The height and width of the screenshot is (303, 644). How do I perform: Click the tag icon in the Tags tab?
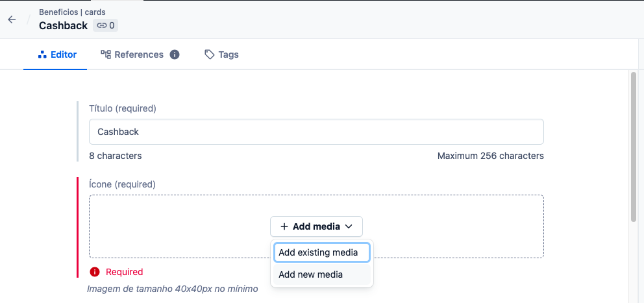tap(209, 55)
